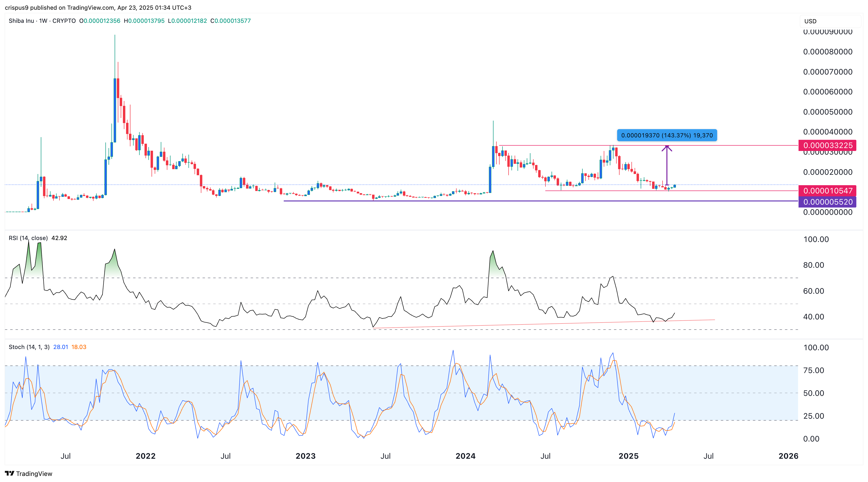Click the 0.000010547 support price label
This screenshot has width=868, height=482.
click(x=828, y=191)
